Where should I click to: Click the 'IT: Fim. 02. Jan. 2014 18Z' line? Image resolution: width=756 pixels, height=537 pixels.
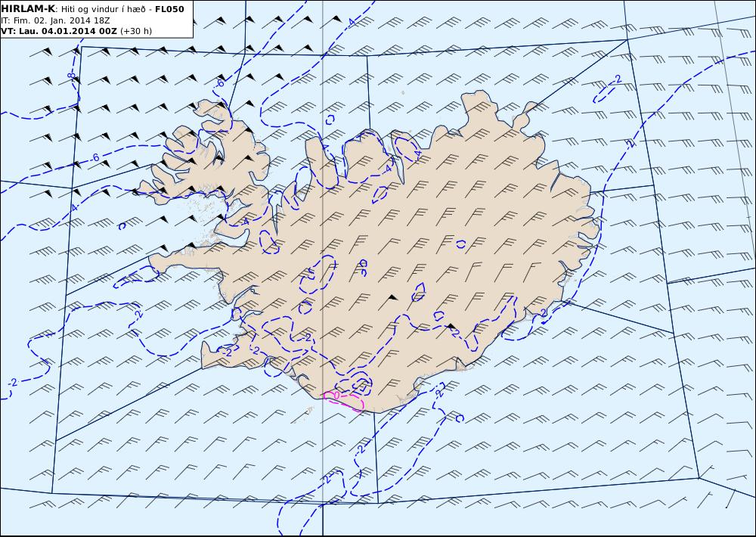click(54, 20)
